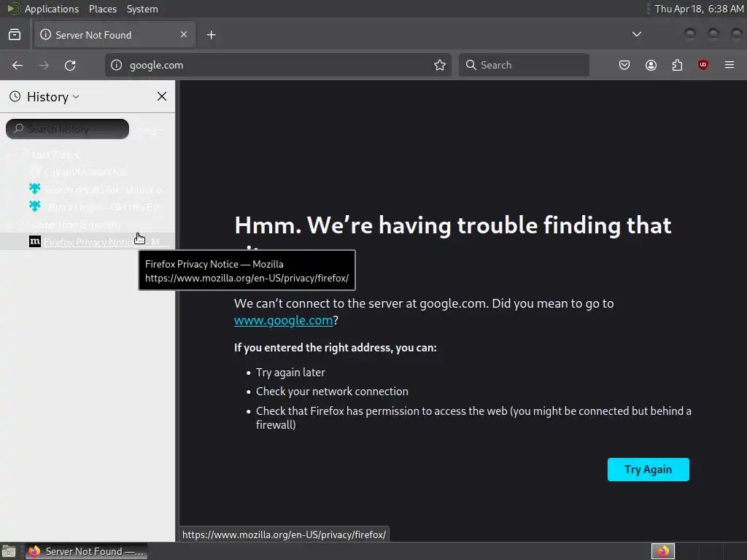The width and height of the screenshot is (747, 560).
Task: Open a new tab with the plus button
Action: point(211,35)
